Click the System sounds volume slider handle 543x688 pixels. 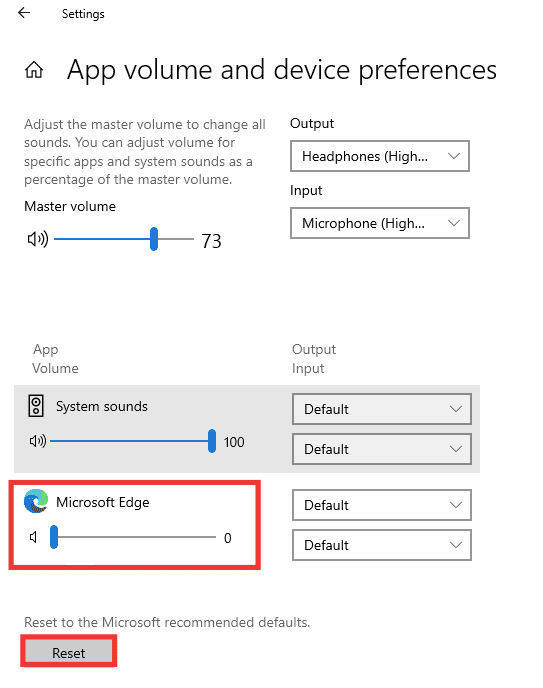click(x=212, y=441)
